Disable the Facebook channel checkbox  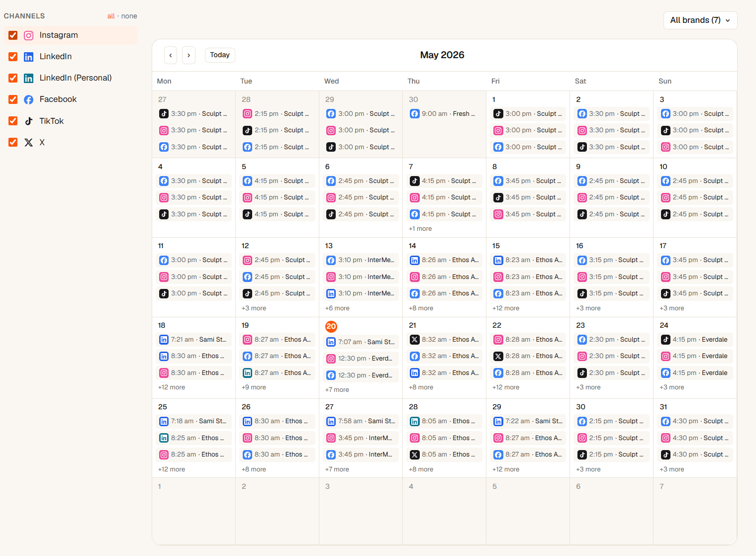tap(13, 99)
